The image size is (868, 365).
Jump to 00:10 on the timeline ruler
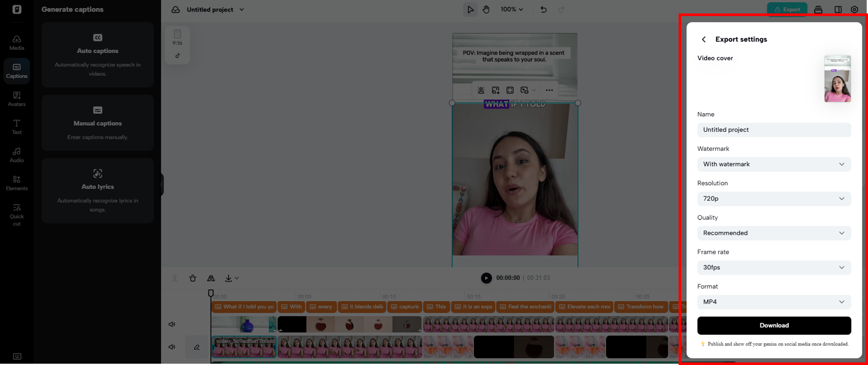(389, 297)
